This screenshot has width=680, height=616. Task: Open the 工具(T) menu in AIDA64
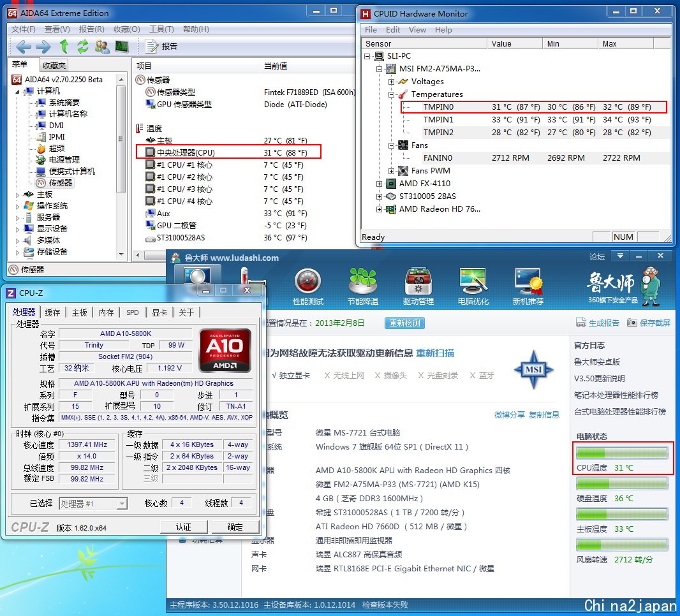[161, 29]
